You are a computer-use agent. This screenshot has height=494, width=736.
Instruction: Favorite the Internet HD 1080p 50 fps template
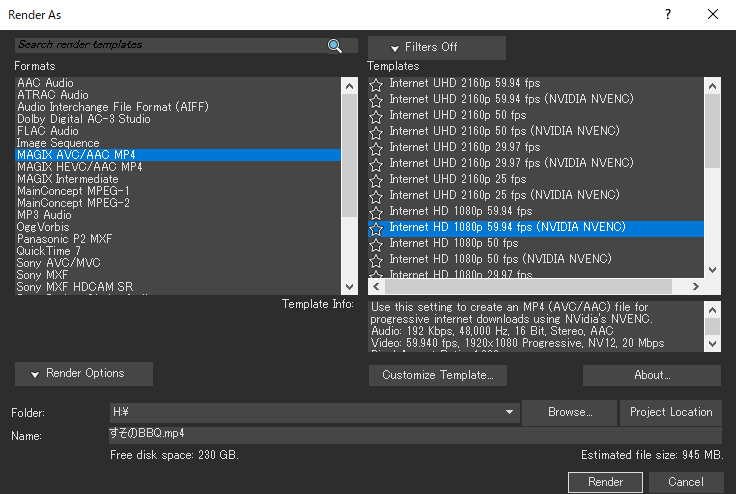376,244
